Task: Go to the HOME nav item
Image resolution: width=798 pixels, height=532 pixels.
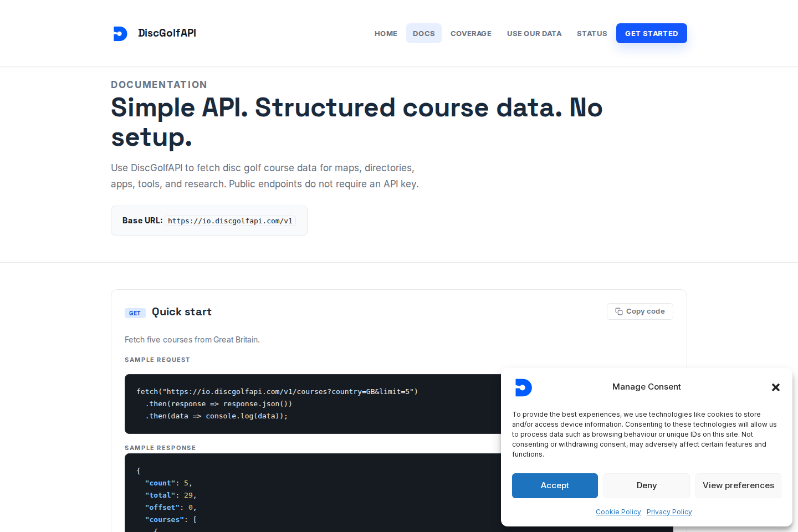Action: [x=386, y=33]
